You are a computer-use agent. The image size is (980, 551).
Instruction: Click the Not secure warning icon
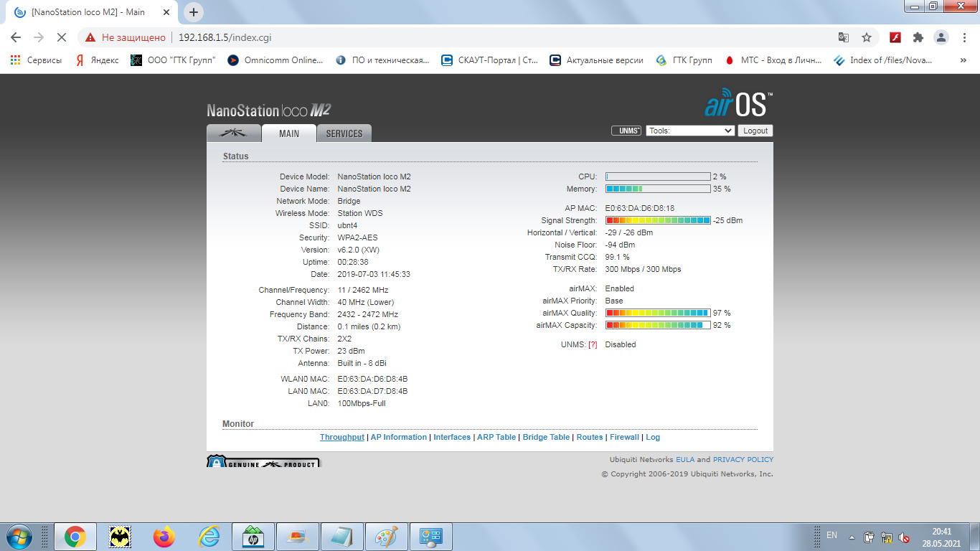[x=90, y=37]
